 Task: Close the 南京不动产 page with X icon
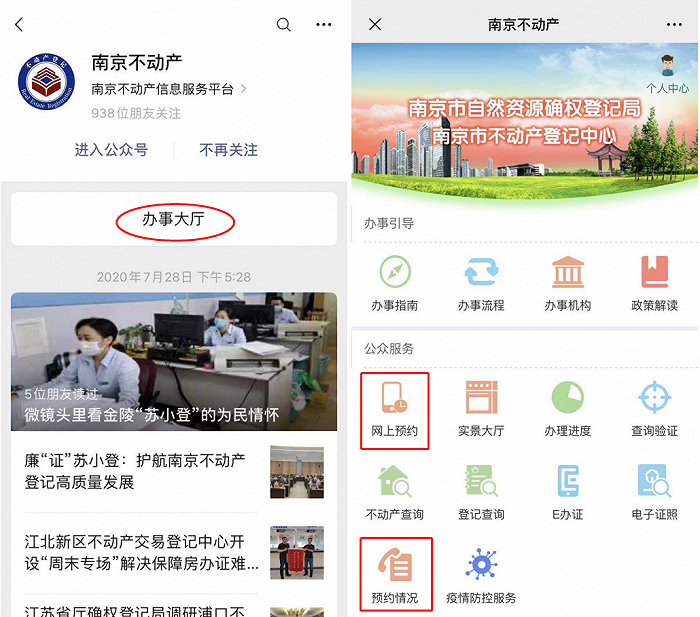click(375, 24)
